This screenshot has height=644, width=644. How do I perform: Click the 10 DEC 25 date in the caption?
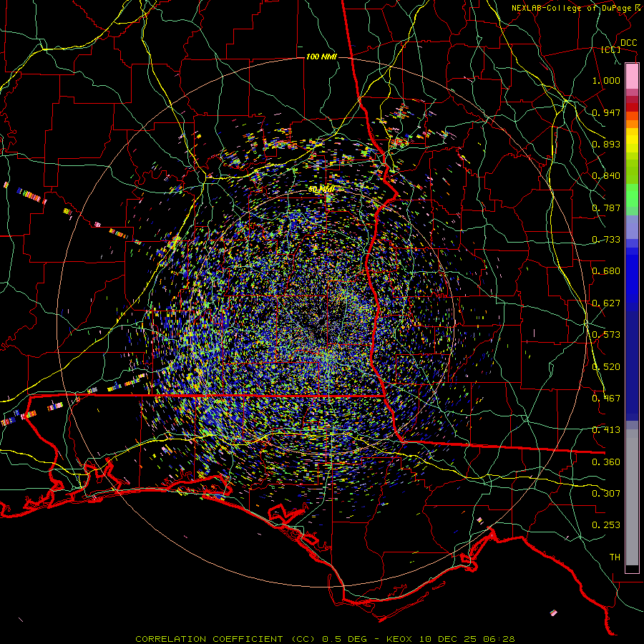(447, 639)
